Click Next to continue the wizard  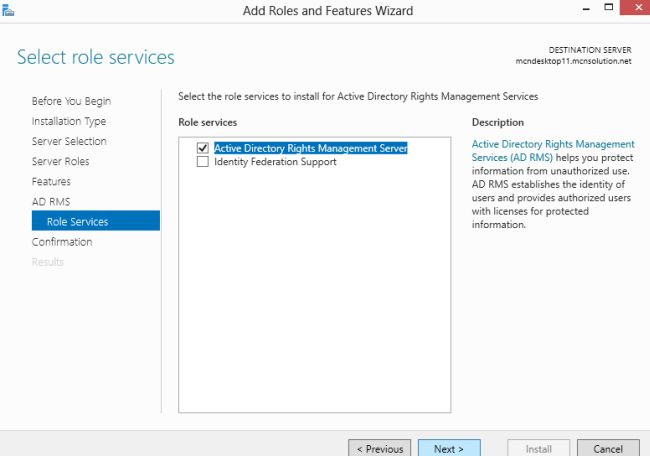(x=448, y=448)
